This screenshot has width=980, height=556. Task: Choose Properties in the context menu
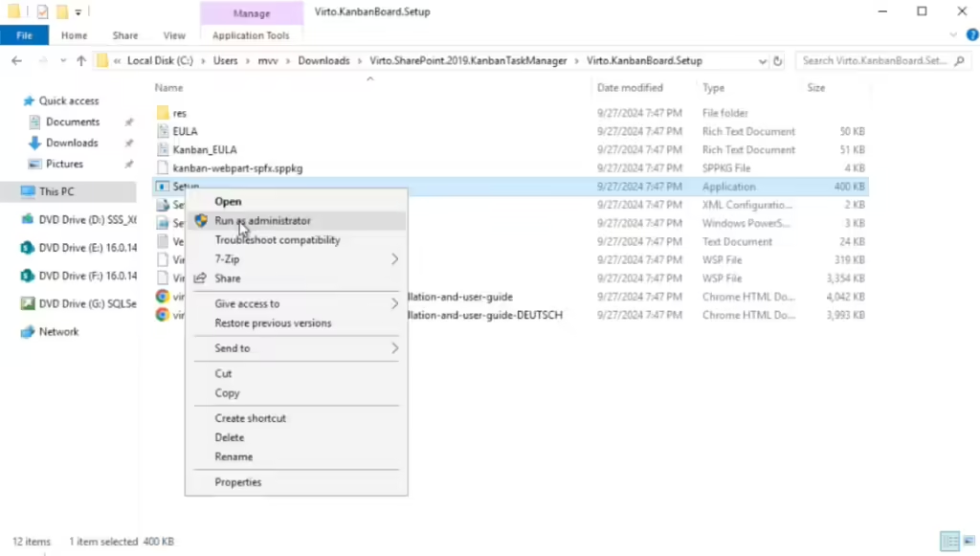click(238, 482)
